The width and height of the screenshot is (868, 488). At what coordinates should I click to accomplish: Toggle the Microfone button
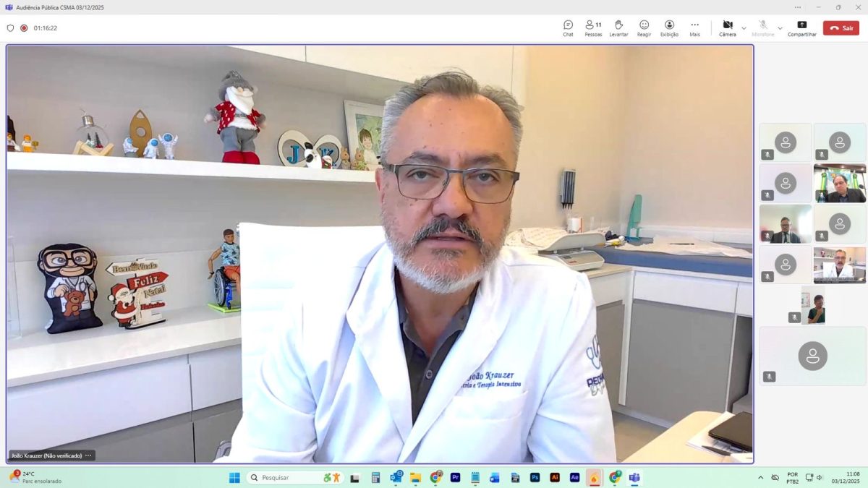coord(762,27)
